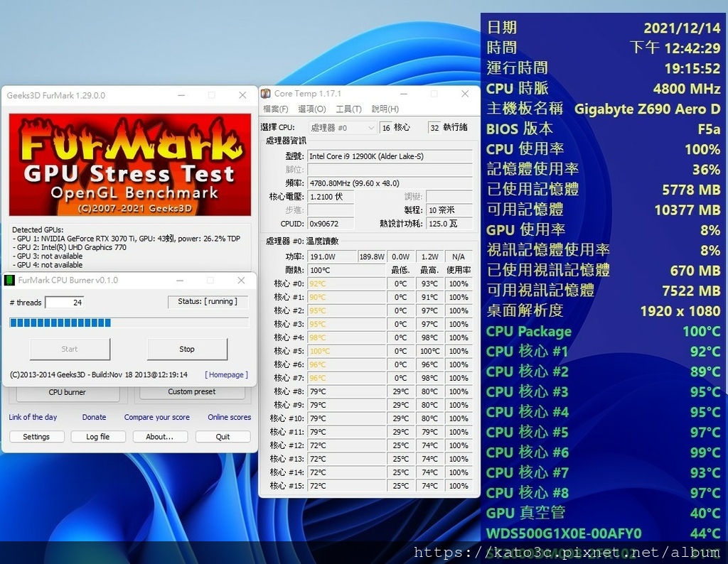Click the Intel Core i9 12900K model field
Screen dimensions: 728x564
(390, 156)
